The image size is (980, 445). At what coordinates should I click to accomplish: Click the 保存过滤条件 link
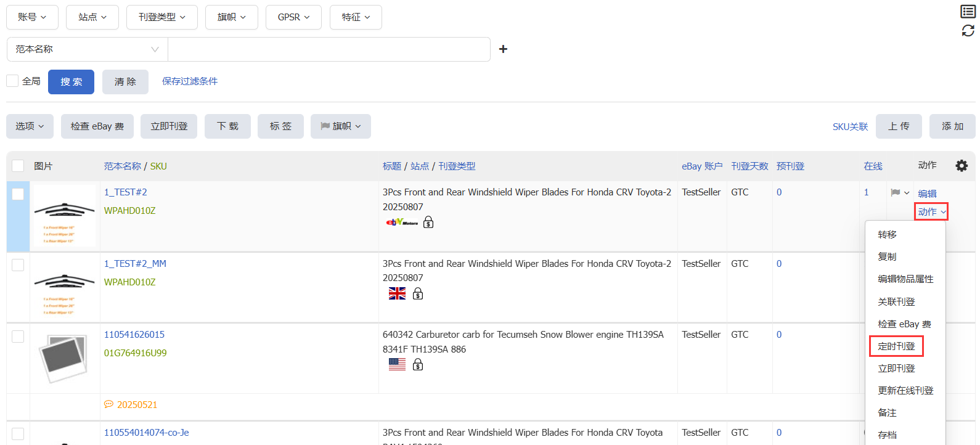click(x=190, y=81)
